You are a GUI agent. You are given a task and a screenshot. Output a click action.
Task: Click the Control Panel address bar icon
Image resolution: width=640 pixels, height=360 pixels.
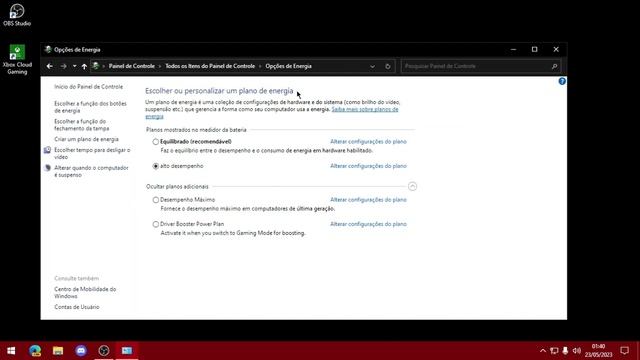click(x=96, y=66)
